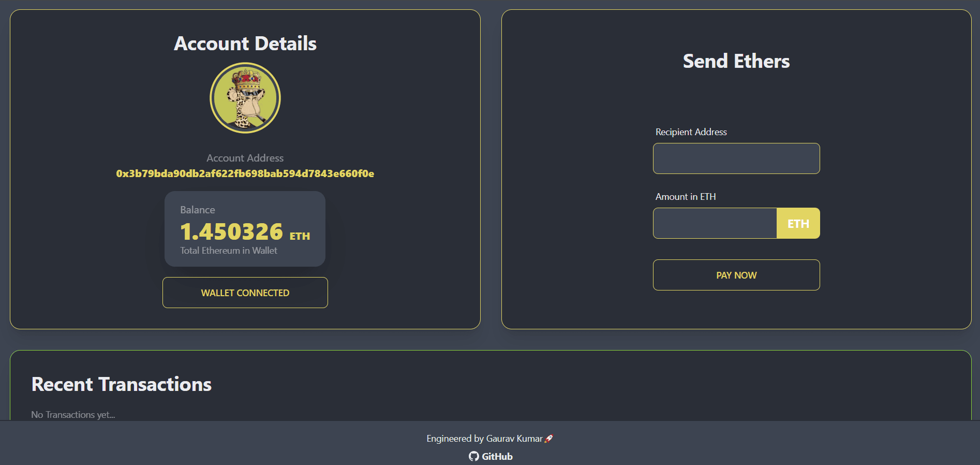The image size is (980, 465).
Task: Click the yellow ETH badge beside amount
Action: (798, 223)
